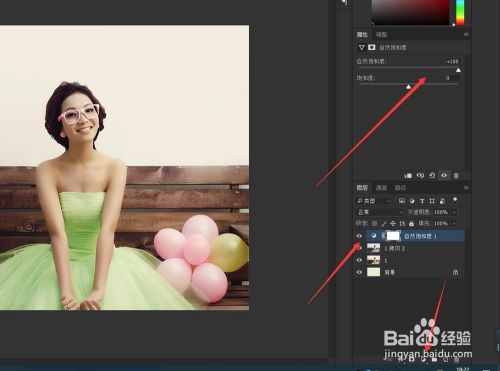
Task: Filter layers by adjustment layers icon
Action: (x=412, y=201)
